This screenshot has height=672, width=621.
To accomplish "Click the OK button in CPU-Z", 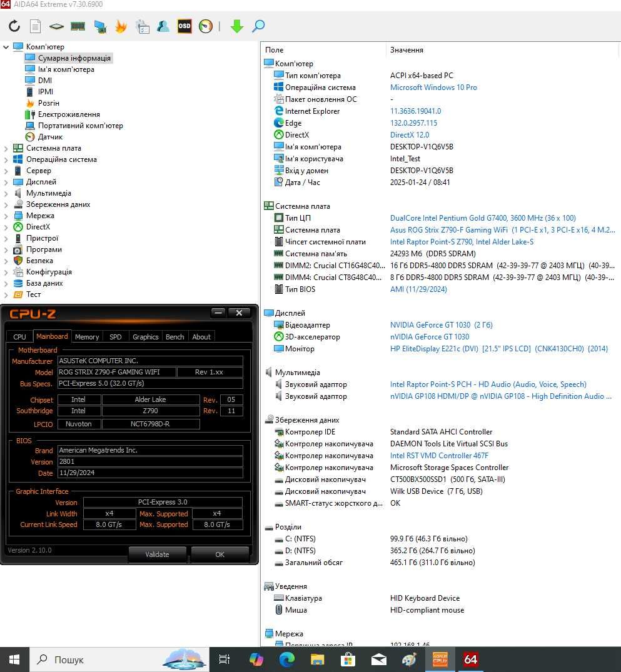I will pos(220,554).
